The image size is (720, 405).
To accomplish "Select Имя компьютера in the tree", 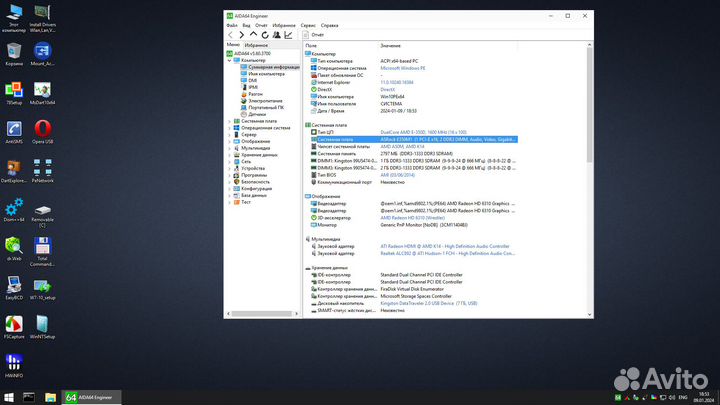I will (263, 74).
